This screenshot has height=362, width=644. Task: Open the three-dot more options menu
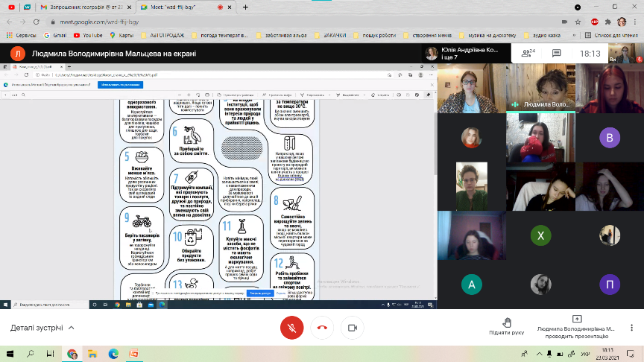(x=631, y=328)
